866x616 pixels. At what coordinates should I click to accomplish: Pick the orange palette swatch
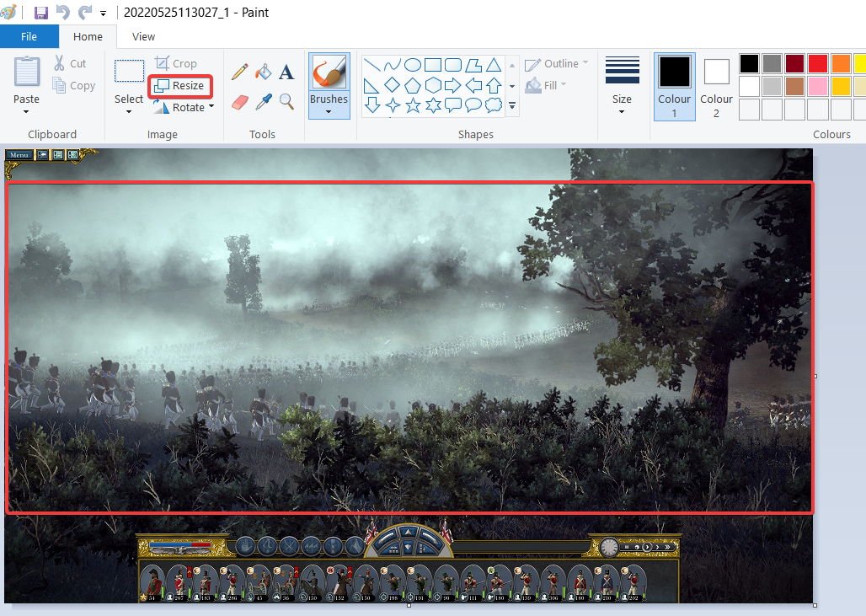(841, 63)
